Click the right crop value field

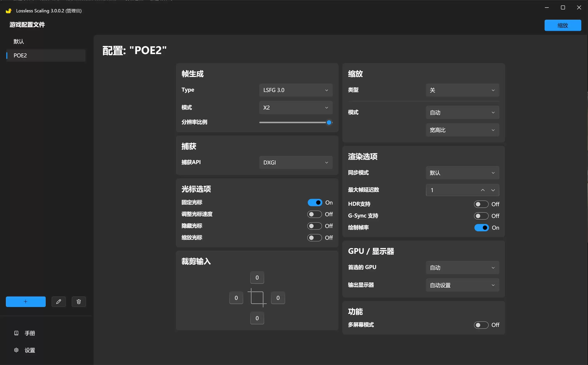click(x=278, y=298)
